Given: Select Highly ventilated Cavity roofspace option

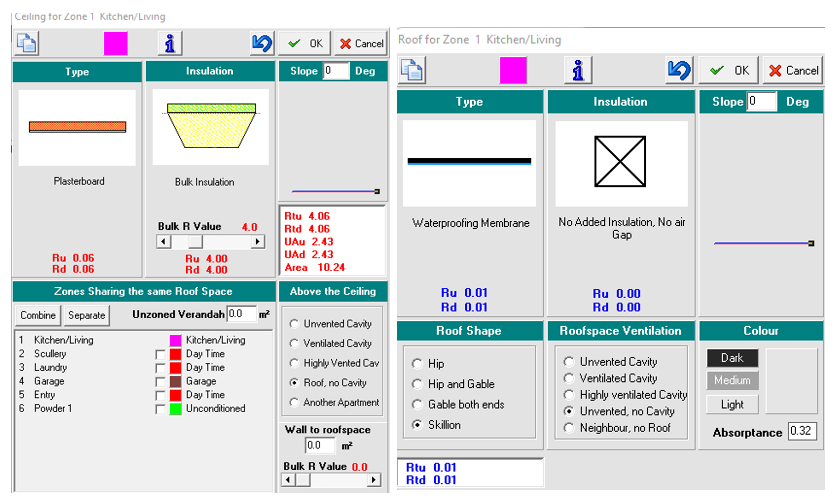Looking at the screenshot, I should (569, 394).
